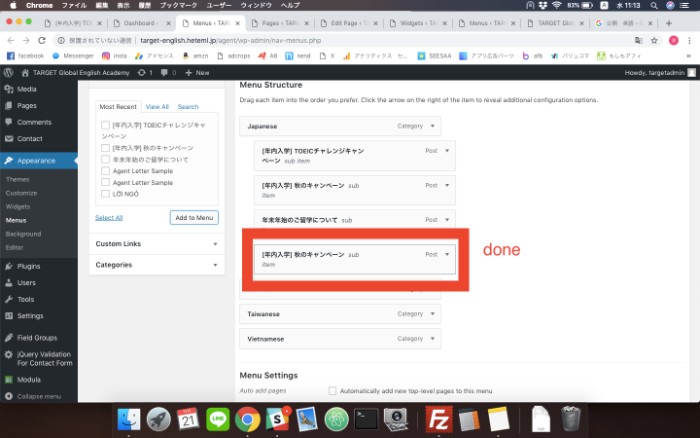Enable automatically add new top-level pages
Screen dimensions: 700x438
click(333, 390)
